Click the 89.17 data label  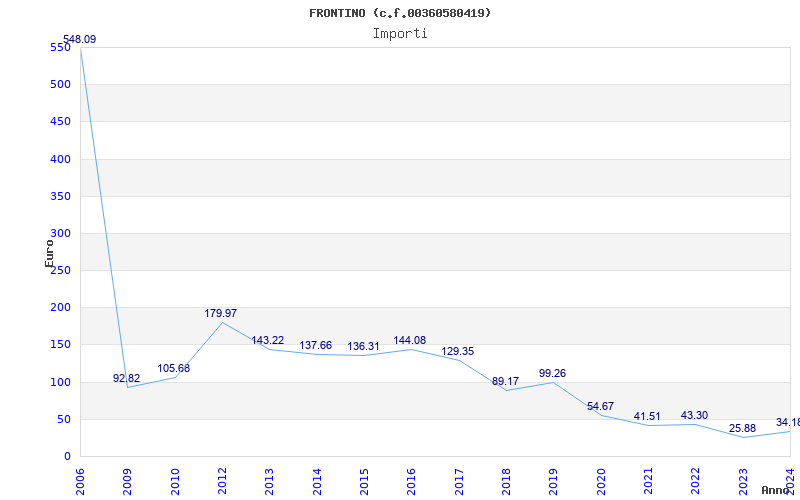(x=505, y=382)
